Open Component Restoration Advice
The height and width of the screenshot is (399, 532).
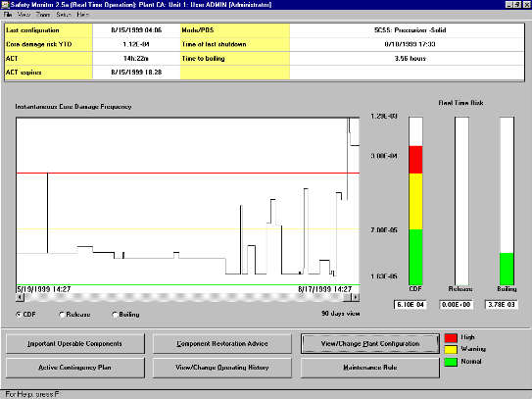[x=222, y=344]
